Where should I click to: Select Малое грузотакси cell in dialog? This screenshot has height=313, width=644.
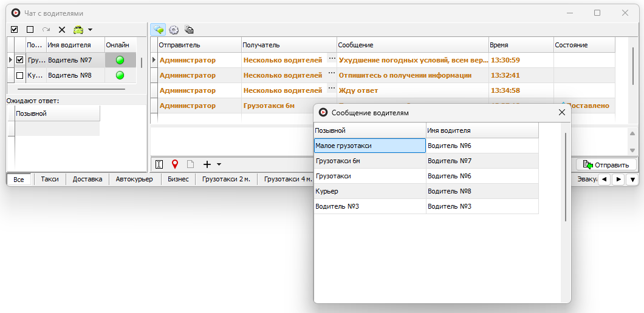point(369,146)
